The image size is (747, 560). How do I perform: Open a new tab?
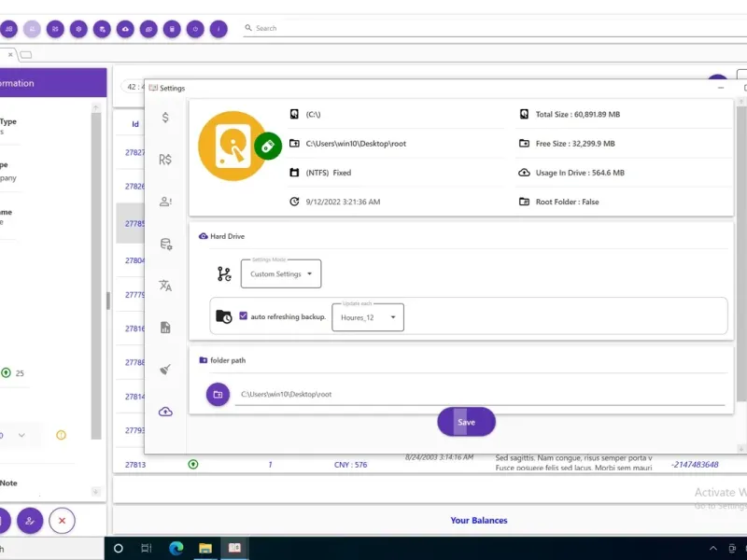click(x=26, y=55)
